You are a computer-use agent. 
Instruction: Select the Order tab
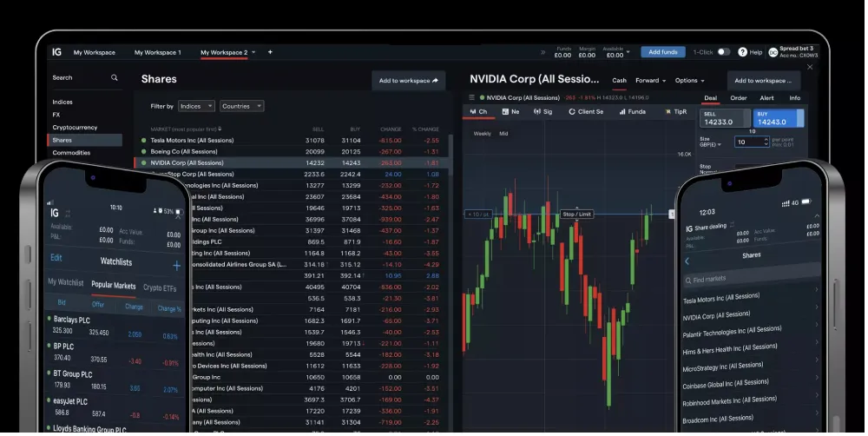(x=739, y=98)
